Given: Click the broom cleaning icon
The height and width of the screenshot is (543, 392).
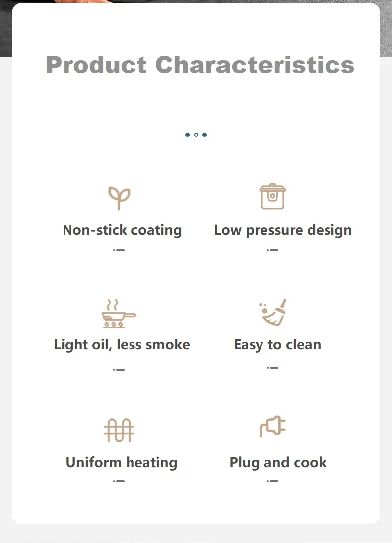Looking at the screenshot, I should (x=273, y=313).
